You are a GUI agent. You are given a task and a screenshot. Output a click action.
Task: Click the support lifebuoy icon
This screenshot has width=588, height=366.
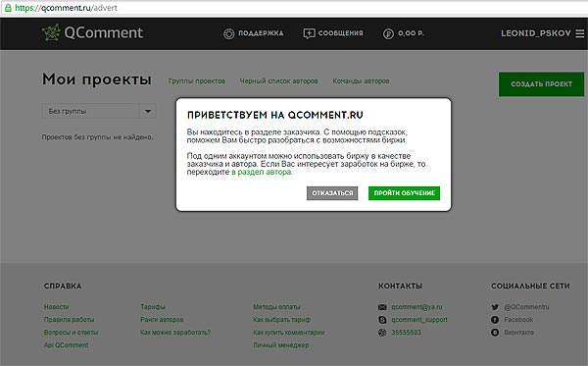(228, 33)
